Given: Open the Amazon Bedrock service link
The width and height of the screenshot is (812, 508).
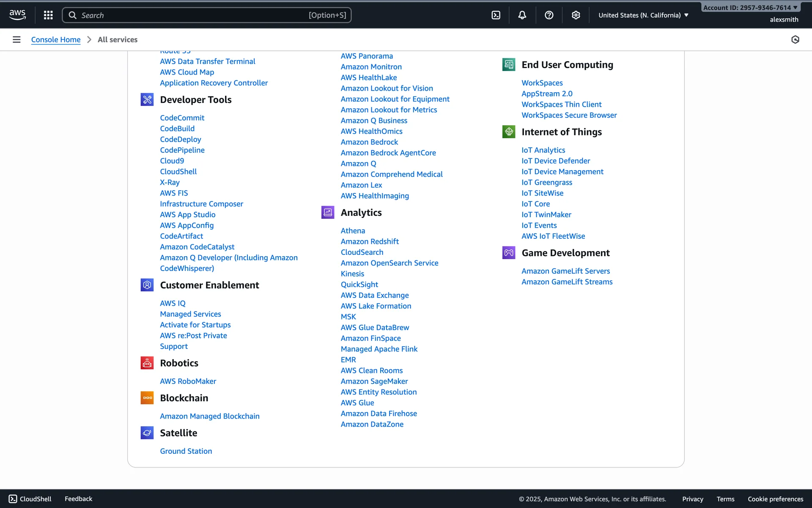Looking at the screenshot, I should pyautogui.click(x=369, y=142).
